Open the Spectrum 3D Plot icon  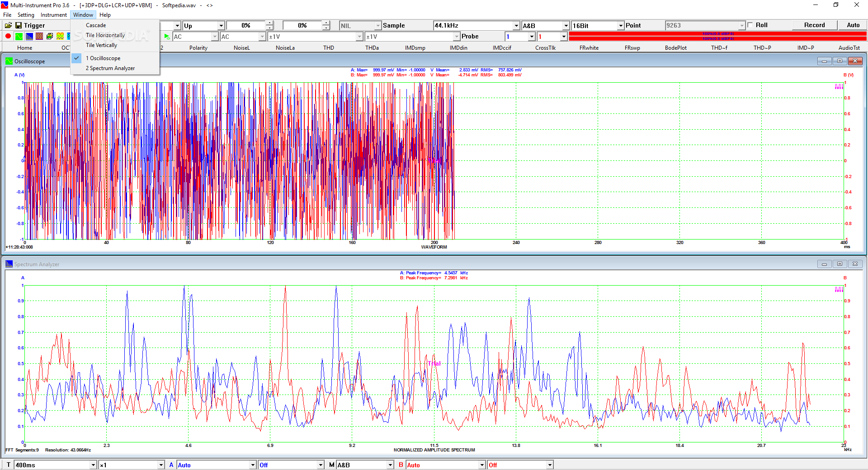(x=49, y=36)
